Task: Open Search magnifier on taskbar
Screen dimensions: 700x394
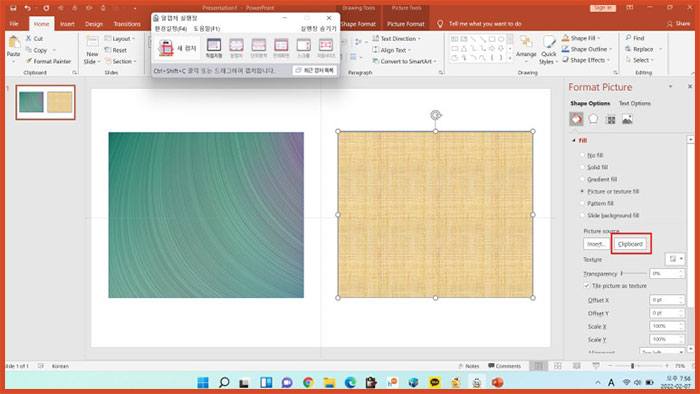Action: point(224,382)
